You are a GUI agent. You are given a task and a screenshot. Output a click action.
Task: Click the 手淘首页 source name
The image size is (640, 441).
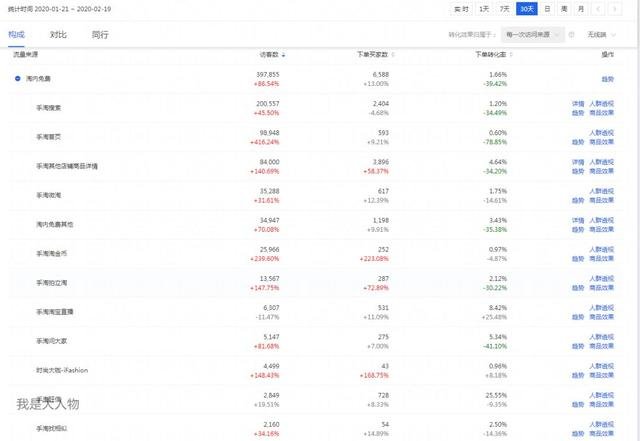(49, 137)
